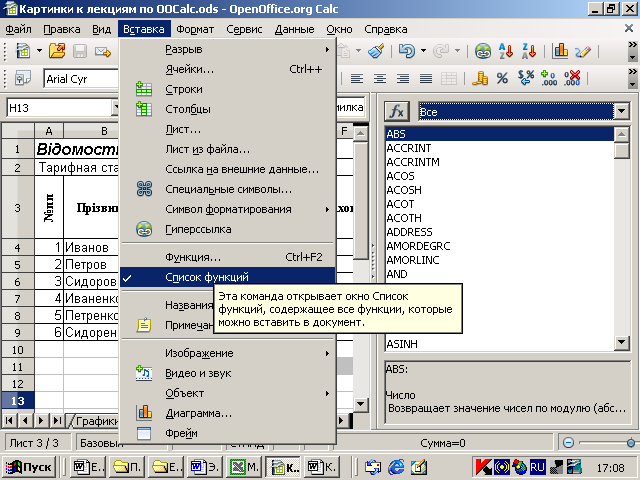The width and height of the screenshot is (640, 480).
Task: Open the Данные menu
Action: (x=294, y=29)
